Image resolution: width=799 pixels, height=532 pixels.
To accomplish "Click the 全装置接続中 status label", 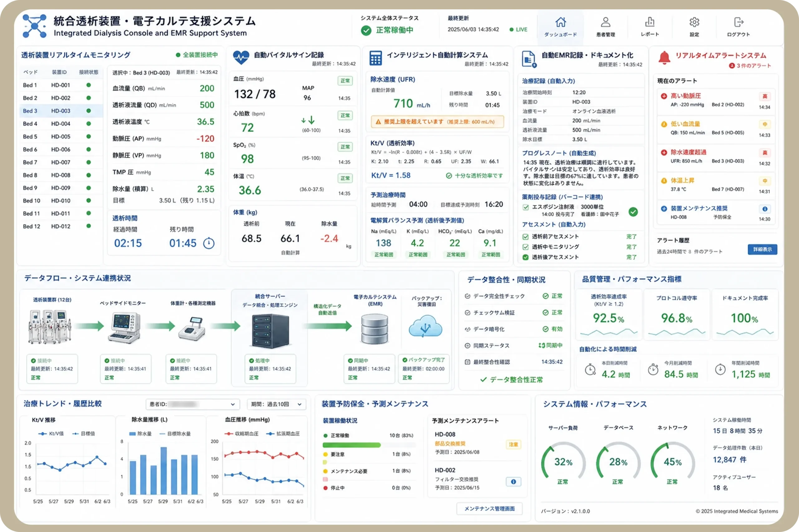I will pyautogui.click(x=197, y=55).
